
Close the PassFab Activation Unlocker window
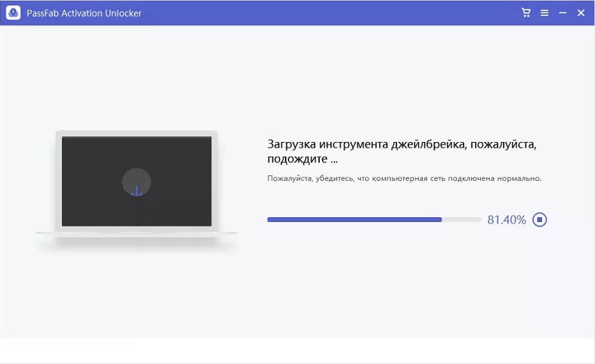coord(580,13)
